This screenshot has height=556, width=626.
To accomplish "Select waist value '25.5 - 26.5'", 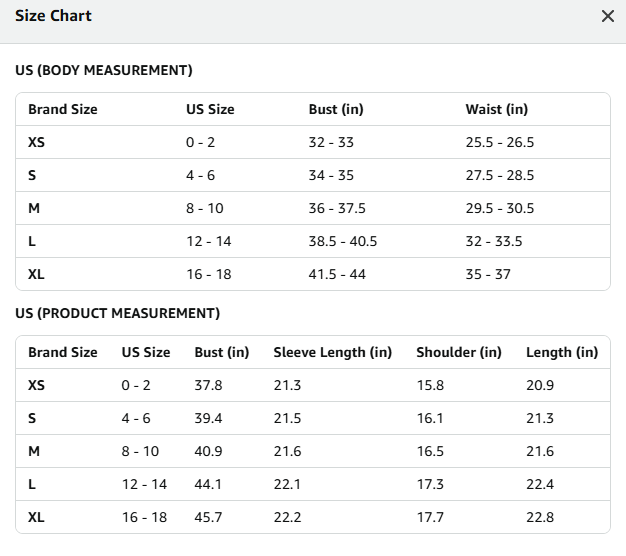I will coord(499,142).
